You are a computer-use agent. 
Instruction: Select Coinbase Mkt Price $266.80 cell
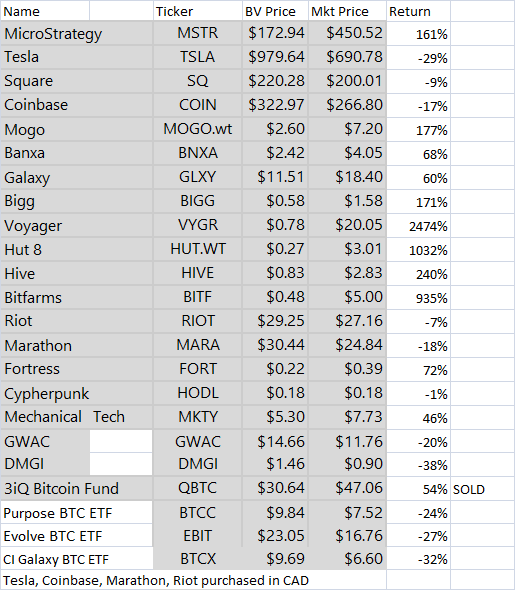(348, 105)
